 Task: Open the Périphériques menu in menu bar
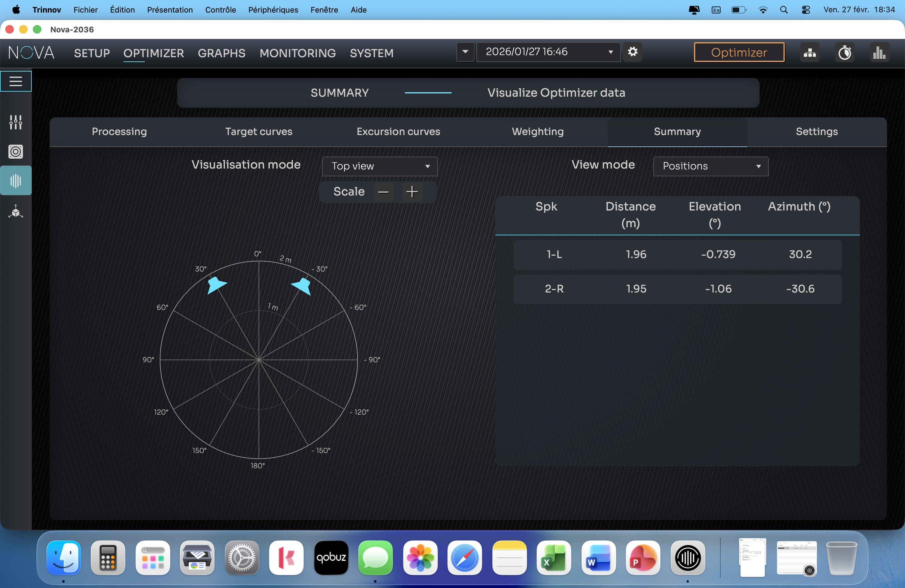273,10
